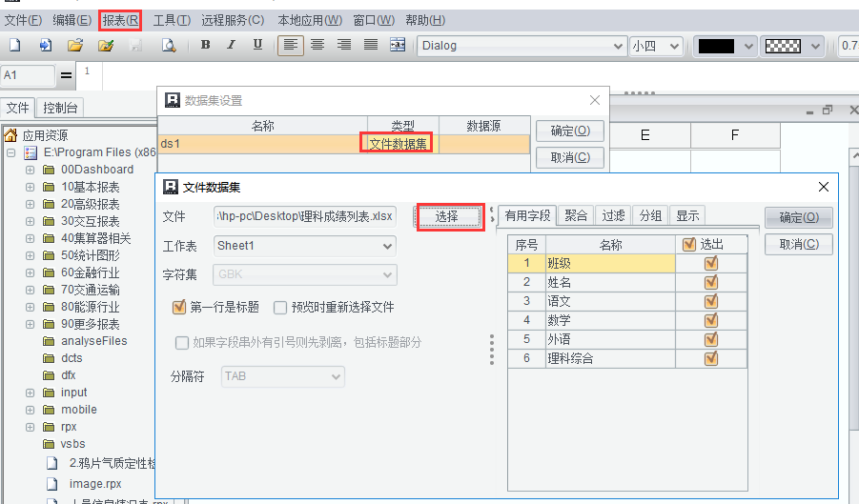
Task: Click the analyseFiles folder icon
Action: point(49,341)
